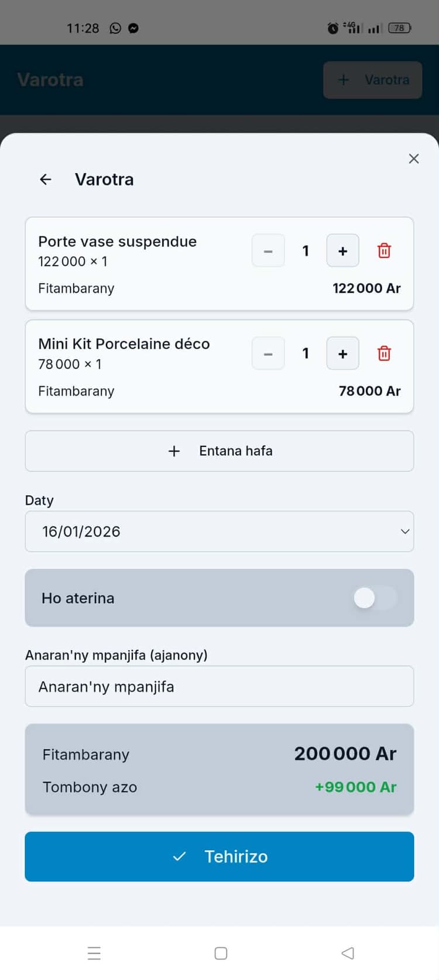
Task: Open Android recent apps menu icon
Action: pyautogui.click(x=94, y=953)
